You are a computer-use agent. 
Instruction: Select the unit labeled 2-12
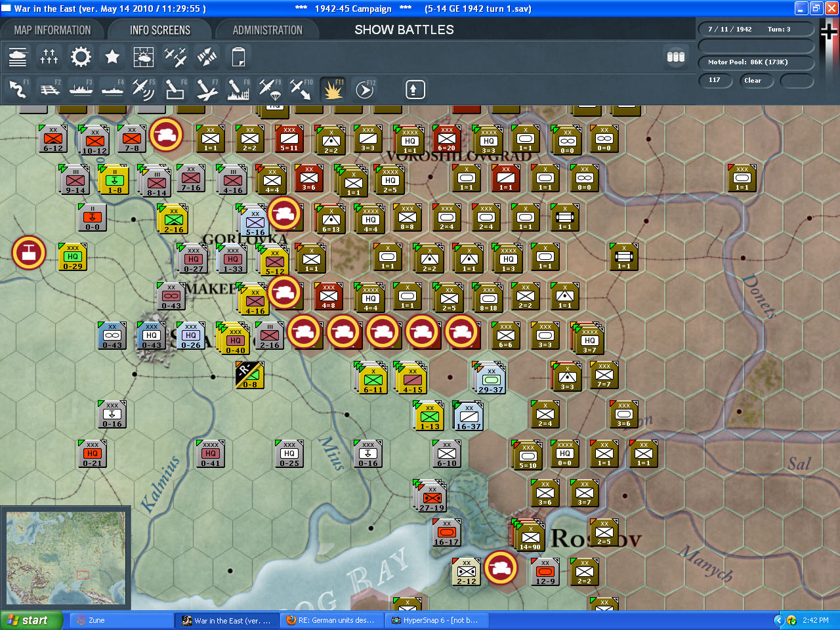(467, 572)
